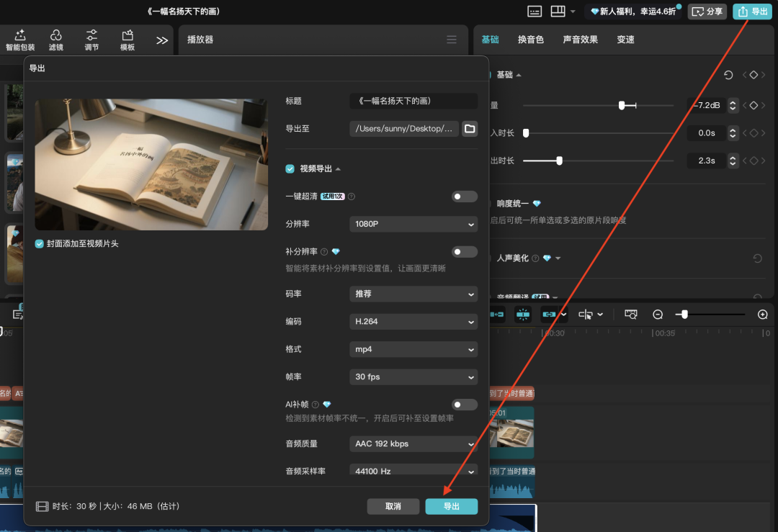This screenshot has width=778, height=532.
Task: Click the 标题 title input field
Action: click(413, 102)
